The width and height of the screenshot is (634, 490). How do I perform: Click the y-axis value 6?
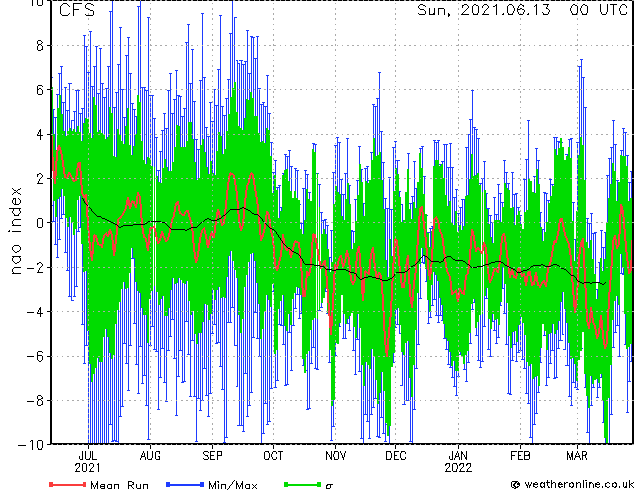40,90
